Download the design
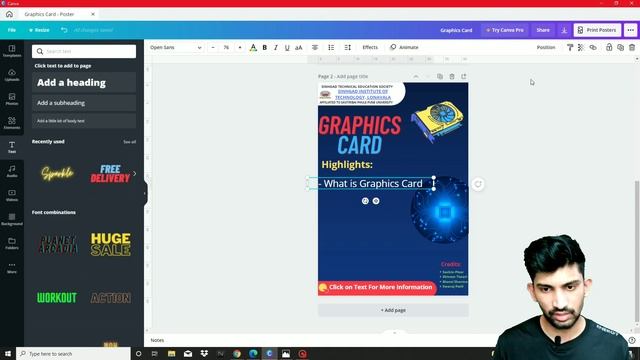 point(564,30)
